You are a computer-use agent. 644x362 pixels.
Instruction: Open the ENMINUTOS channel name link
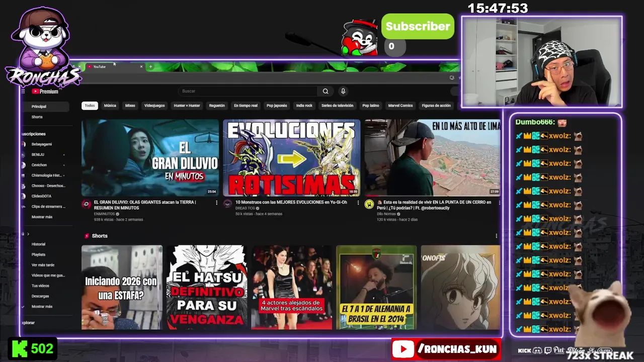[x=105, y=214]
